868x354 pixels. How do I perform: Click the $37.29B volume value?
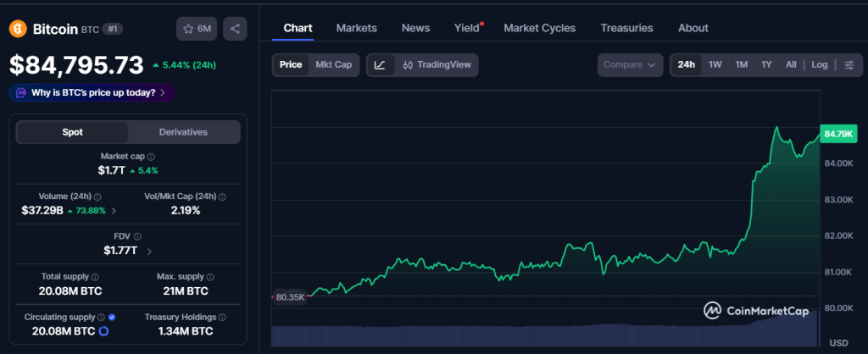click(x=42, y=210)
